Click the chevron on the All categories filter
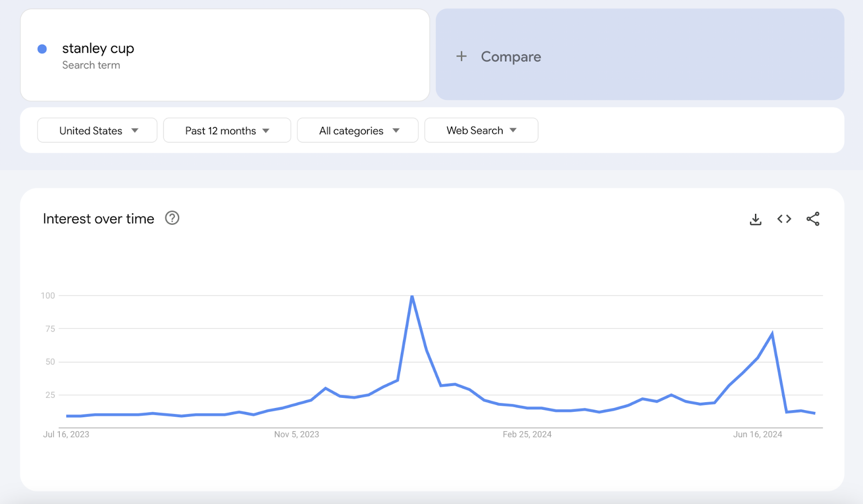The image size is (863, 504). (396, 130)
